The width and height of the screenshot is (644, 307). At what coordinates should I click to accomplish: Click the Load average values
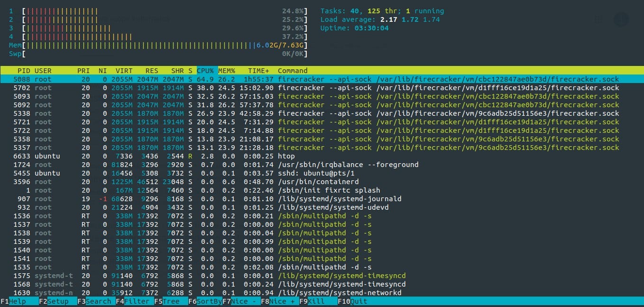point(410,19)
